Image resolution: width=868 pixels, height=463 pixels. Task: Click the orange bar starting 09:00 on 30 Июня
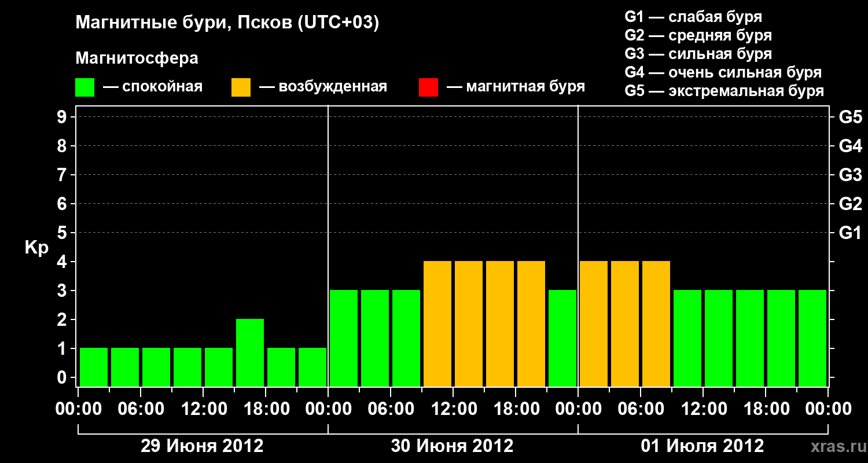point(437,324)
